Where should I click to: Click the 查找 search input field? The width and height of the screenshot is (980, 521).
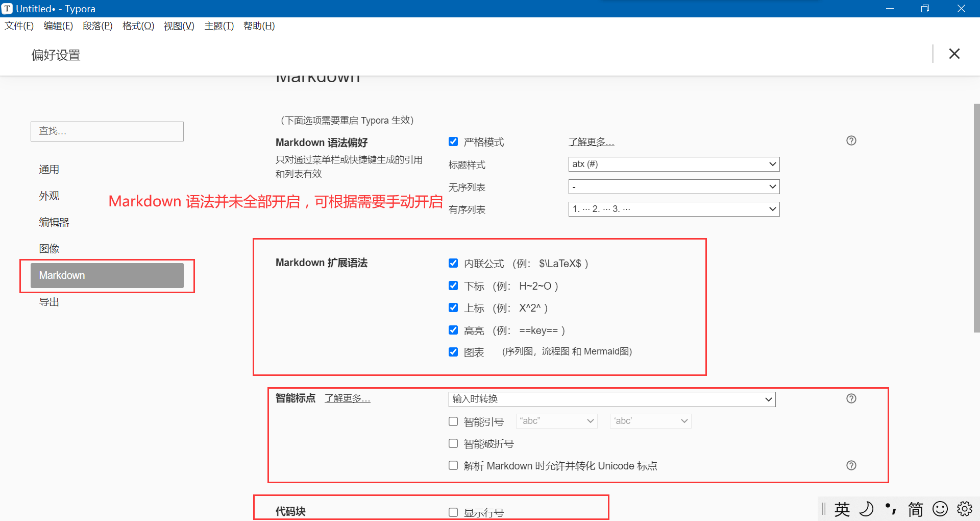(x=107, y=131)
